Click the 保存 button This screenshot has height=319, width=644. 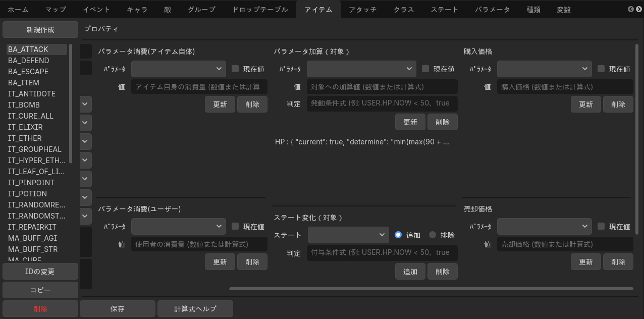click(118, 309)
